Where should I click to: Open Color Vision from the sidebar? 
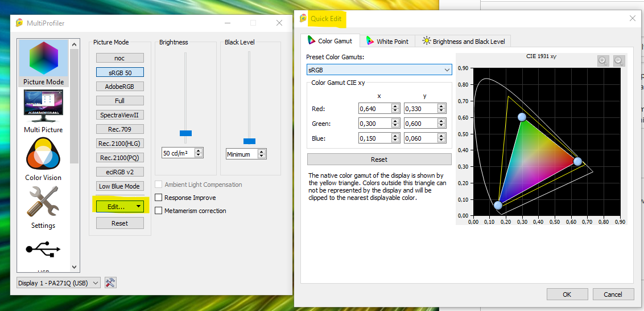tap(43, 154)
